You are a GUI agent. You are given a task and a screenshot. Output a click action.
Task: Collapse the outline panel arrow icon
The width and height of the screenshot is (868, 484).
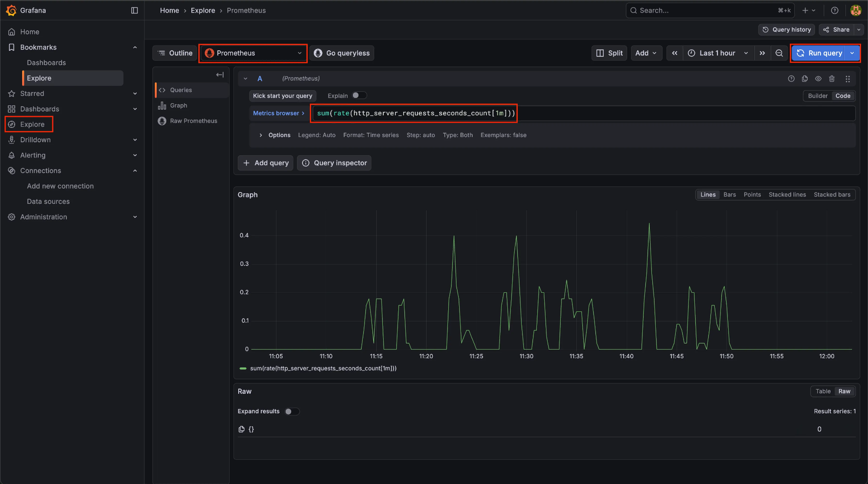click(x=220, y=75)
